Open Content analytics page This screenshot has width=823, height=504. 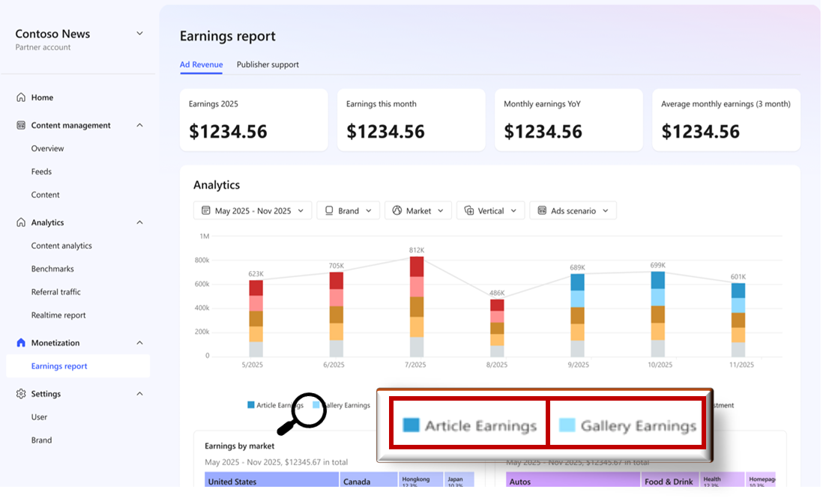pos(61,246)
